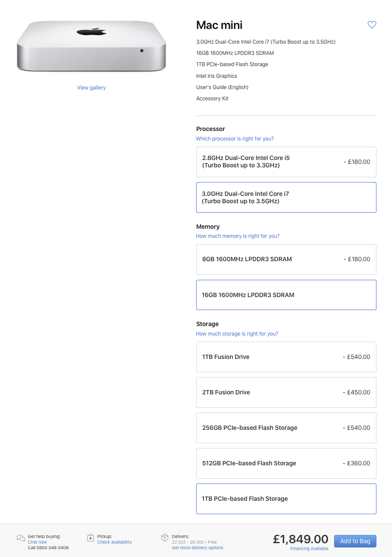Click the delivery dates '22 Oct – 26 Oct – Free'
392x557 pixels.
[194, 542]
